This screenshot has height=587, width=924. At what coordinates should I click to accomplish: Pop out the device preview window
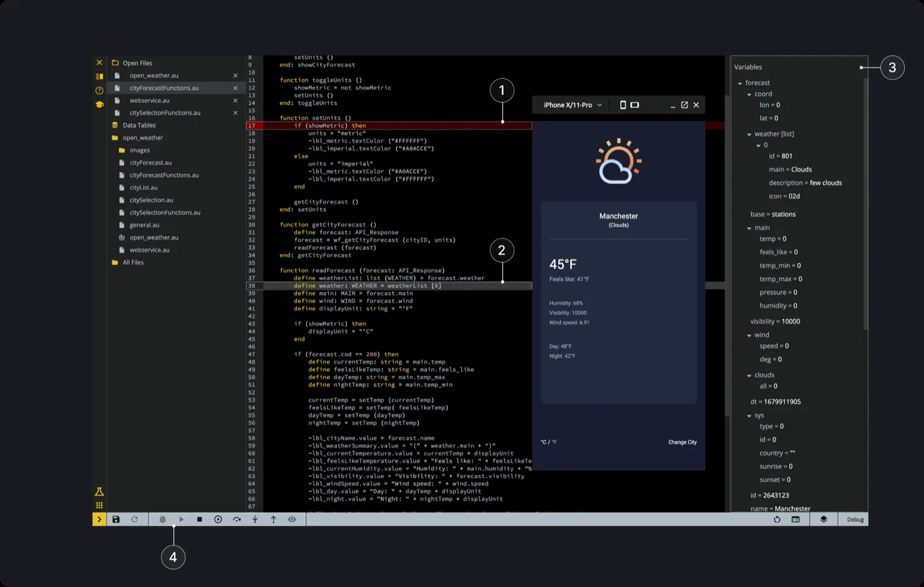tap(684, 105)
